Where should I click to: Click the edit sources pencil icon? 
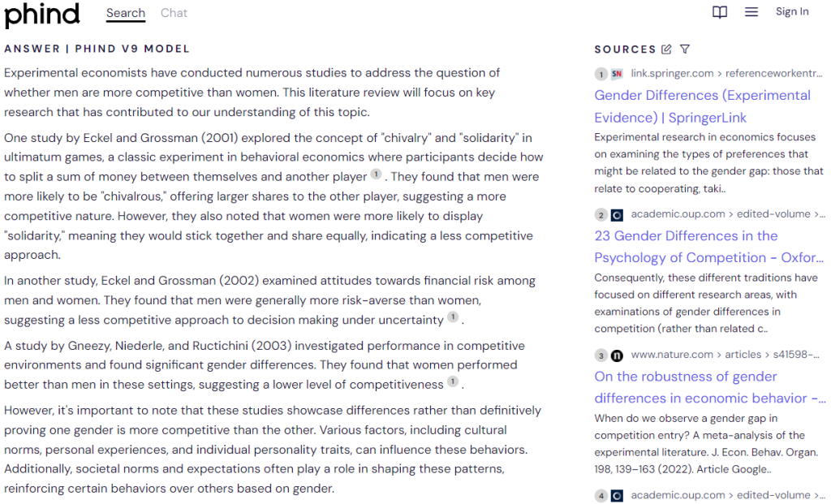(666, 50)
